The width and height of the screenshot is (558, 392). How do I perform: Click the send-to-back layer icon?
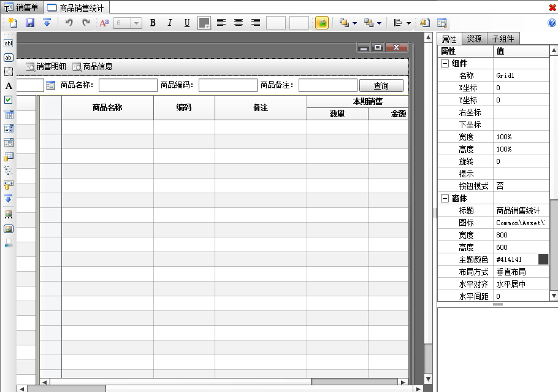tap(369, 23)
